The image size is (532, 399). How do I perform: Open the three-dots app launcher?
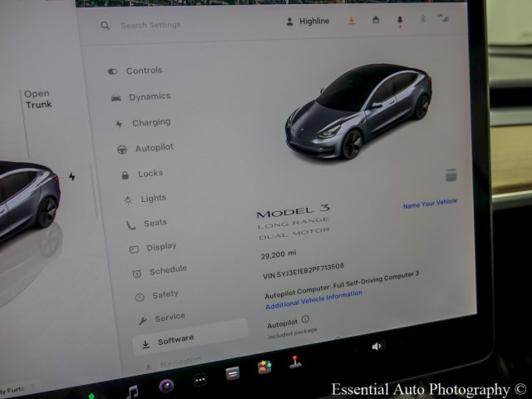199,380
